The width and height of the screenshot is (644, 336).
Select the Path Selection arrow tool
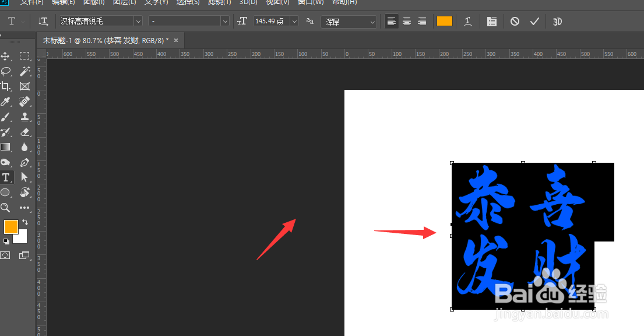[24, 177]
